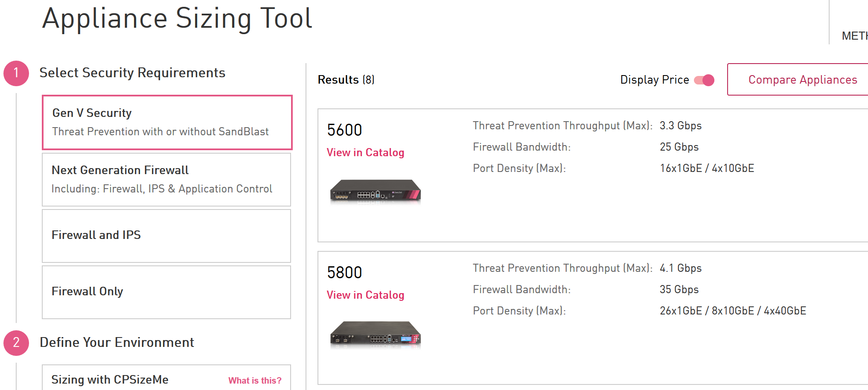This screenshot has height=390, width=868.
Task: Click the step 2 circle icon
Action: point(16,343)
